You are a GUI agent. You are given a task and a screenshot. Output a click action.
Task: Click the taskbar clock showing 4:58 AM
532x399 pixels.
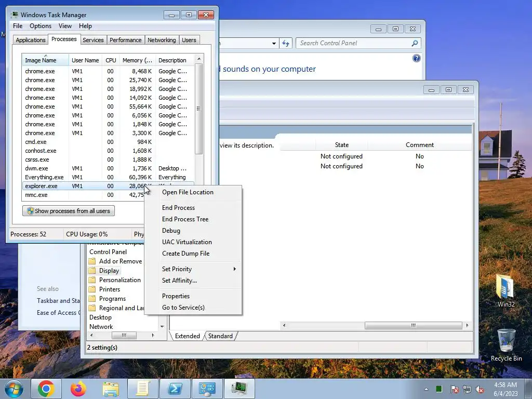pos(506,389)
